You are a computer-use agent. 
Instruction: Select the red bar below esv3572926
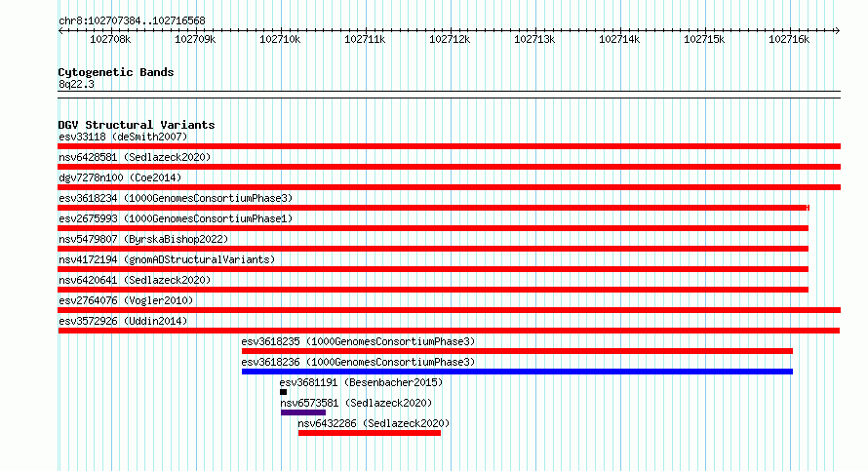[449, 331]
